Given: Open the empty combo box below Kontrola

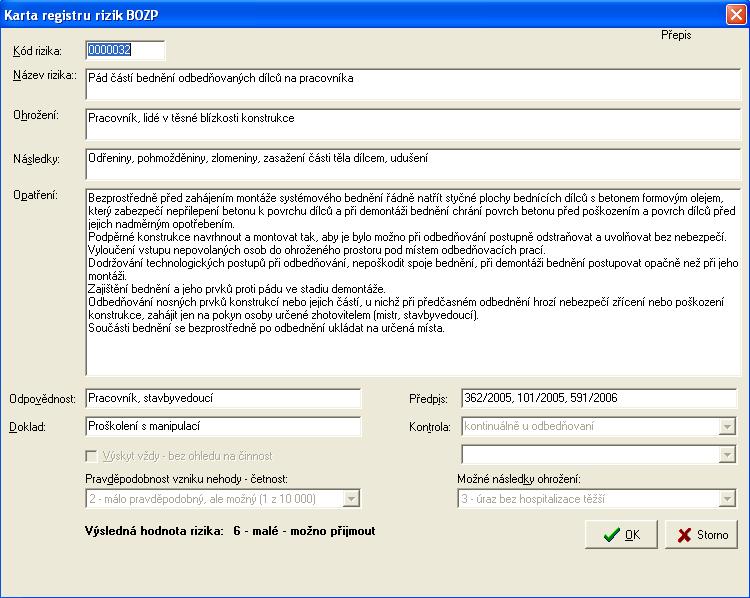Looking at the screenshot, I should point(727,454).
